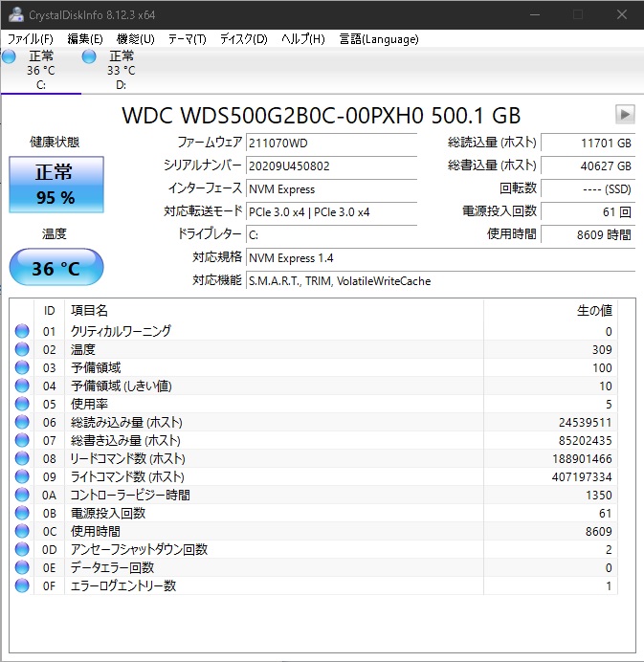Open the 言語(Language) menu
This screenshot has height=662, width=644.
(x=379, y=39)
